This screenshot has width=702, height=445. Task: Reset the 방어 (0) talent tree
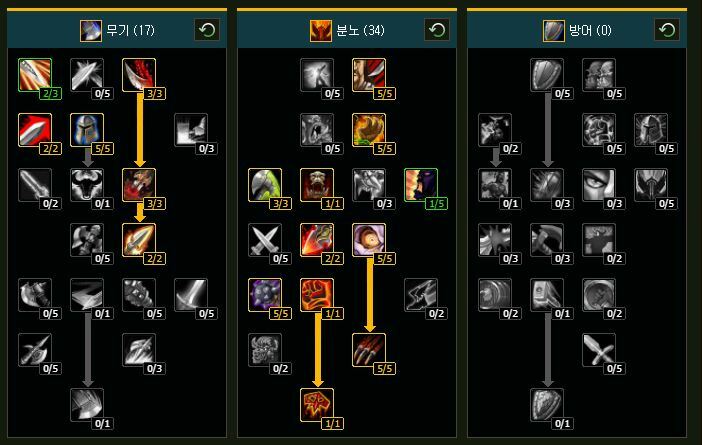click(667, 30)
